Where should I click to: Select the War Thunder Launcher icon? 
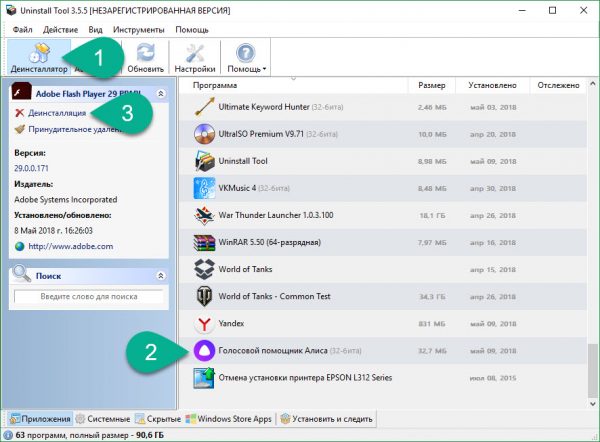(204, 215)
